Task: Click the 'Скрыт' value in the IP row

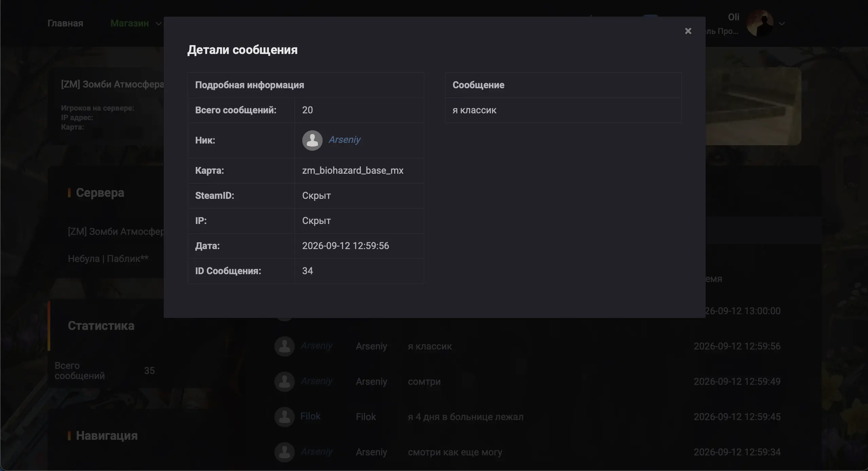Action: [317, 221]
